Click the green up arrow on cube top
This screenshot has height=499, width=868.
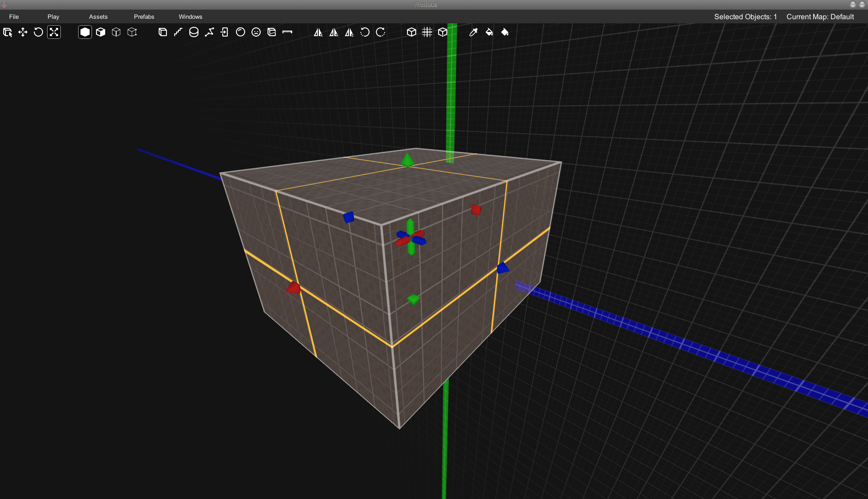pyautogui.click(x=407, y=160)
